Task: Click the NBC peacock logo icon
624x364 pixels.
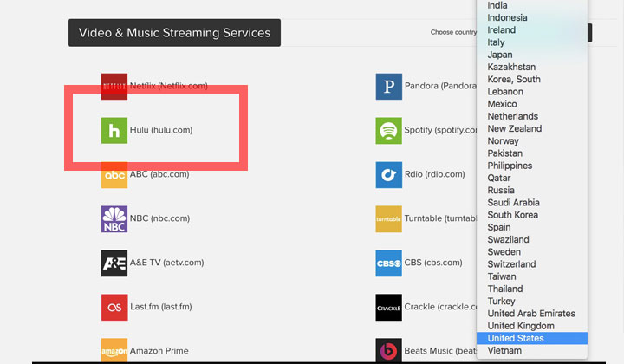Action: 114,218
